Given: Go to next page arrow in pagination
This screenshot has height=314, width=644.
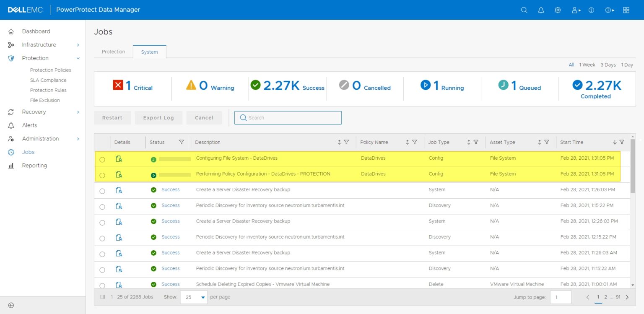Looking at the screenshot, I should coord(627,297).
